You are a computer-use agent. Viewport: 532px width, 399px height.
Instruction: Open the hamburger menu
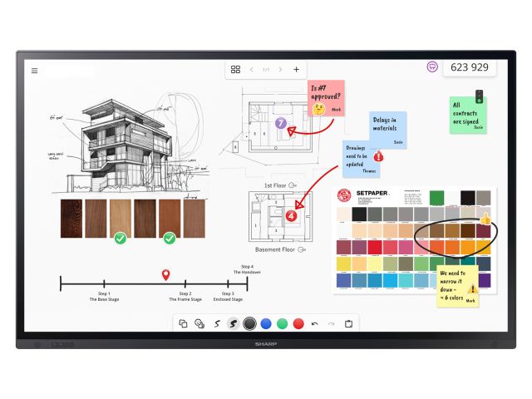tap(34, 71)
